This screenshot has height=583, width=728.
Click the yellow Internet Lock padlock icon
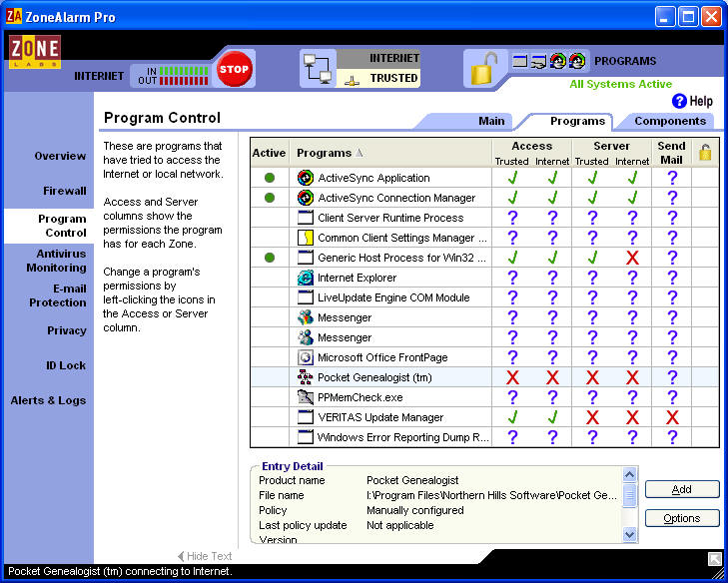(x=483, y=68)
